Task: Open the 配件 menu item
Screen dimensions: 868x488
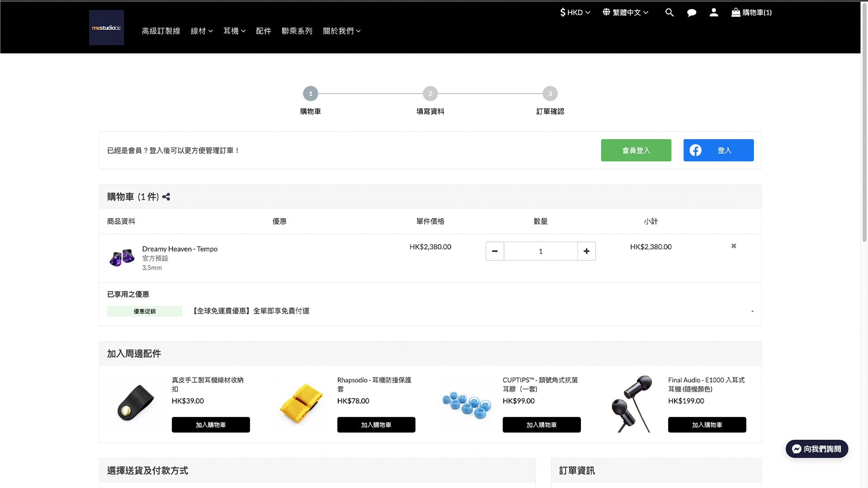Action: (264, 31)
